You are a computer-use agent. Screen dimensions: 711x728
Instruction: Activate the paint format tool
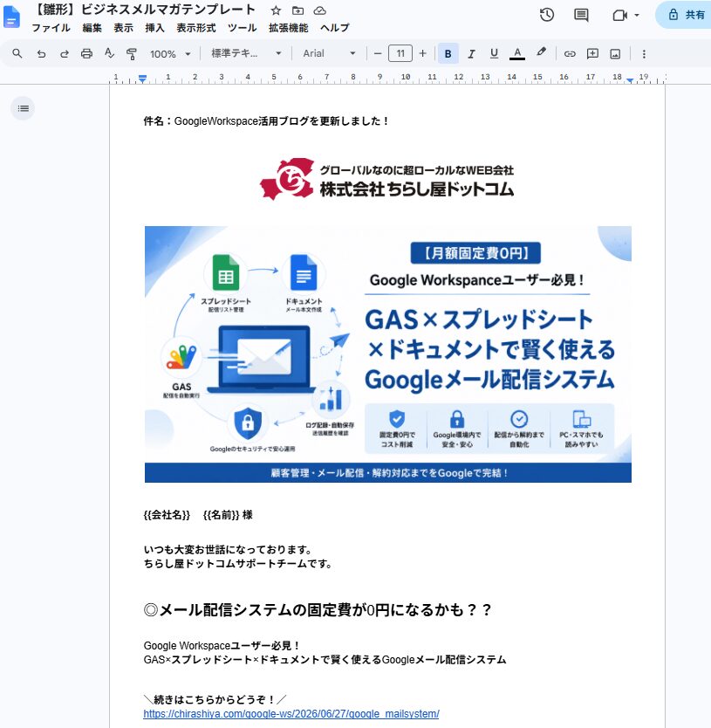coord(132,53)
